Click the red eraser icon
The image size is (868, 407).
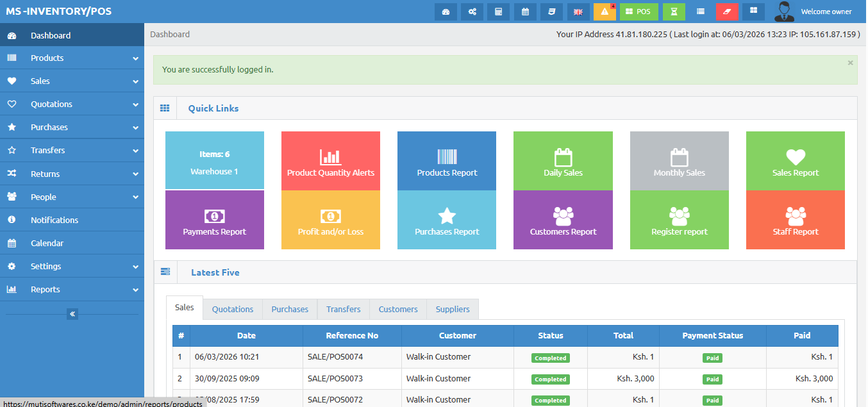727,12
